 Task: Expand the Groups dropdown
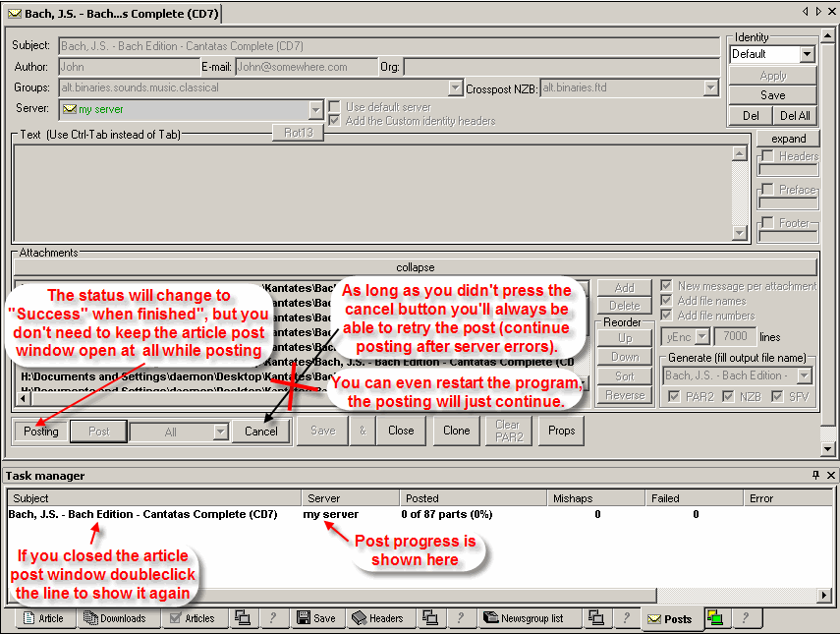454,88
